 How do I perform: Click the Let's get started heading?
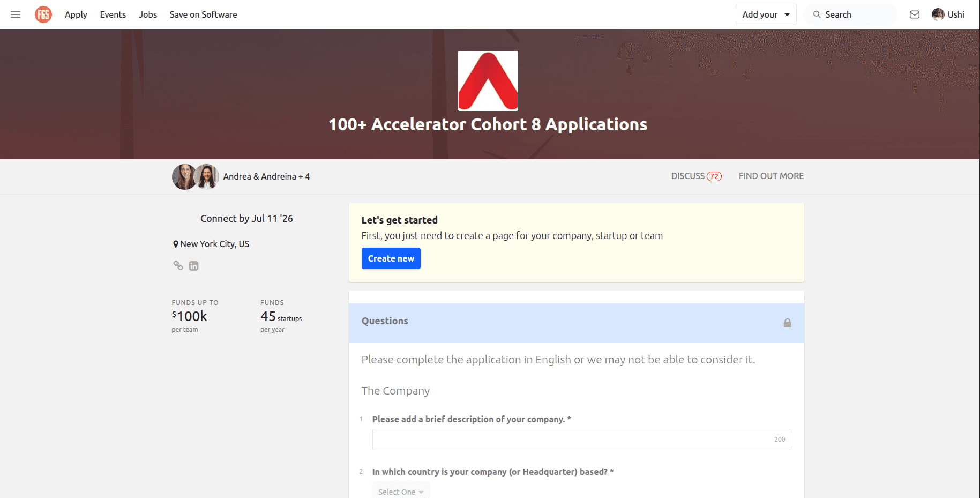coord(400,220)
